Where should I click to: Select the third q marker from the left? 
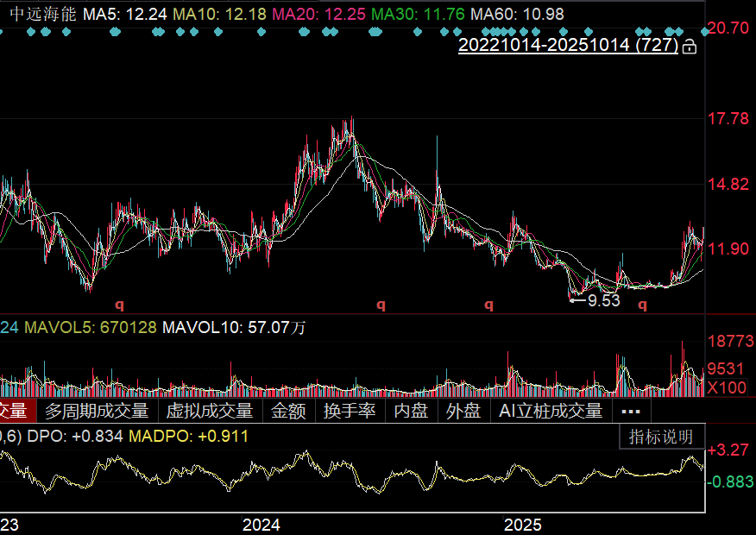(488, 304)
